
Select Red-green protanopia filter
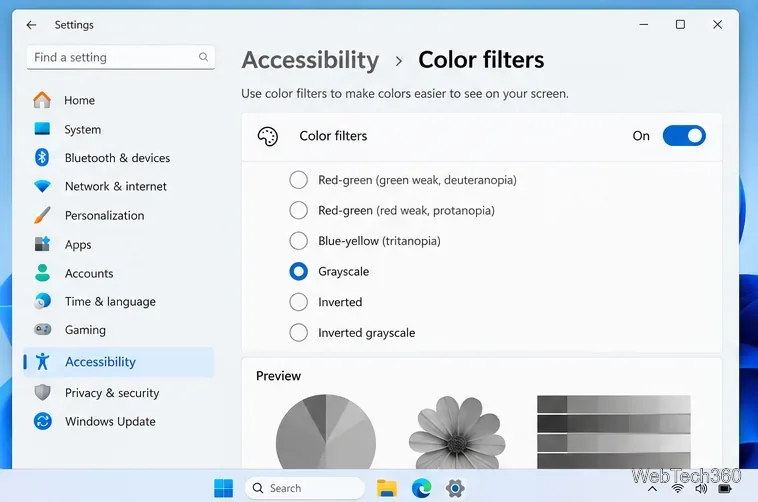298,210
